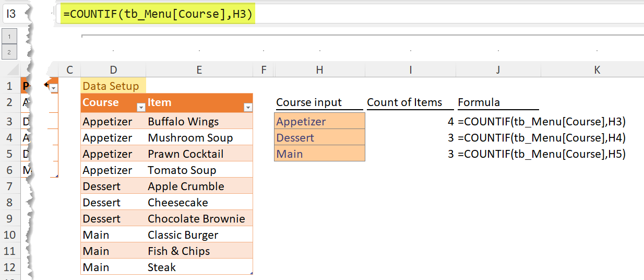Click the orange Appetizer course input cell
This screenshot has width=644, height=280.
pos(319,122)
